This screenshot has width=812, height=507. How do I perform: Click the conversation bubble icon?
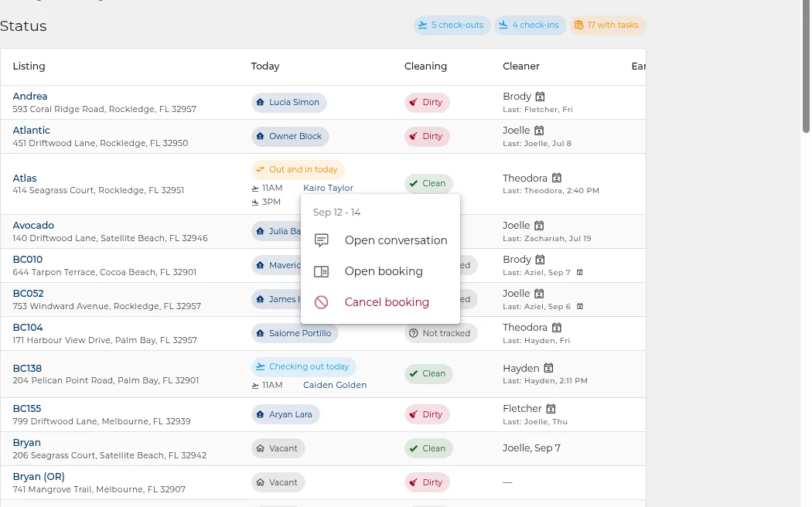321,240
